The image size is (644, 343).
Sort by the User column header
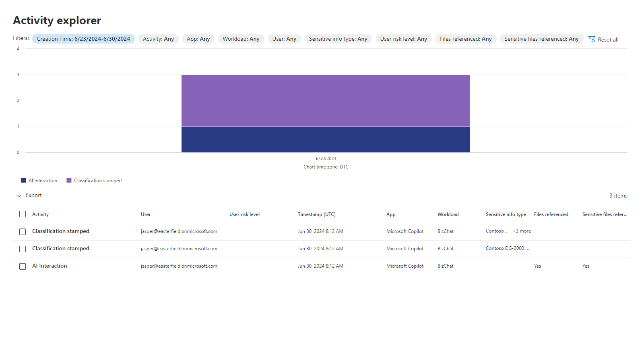tap(146, 214)
